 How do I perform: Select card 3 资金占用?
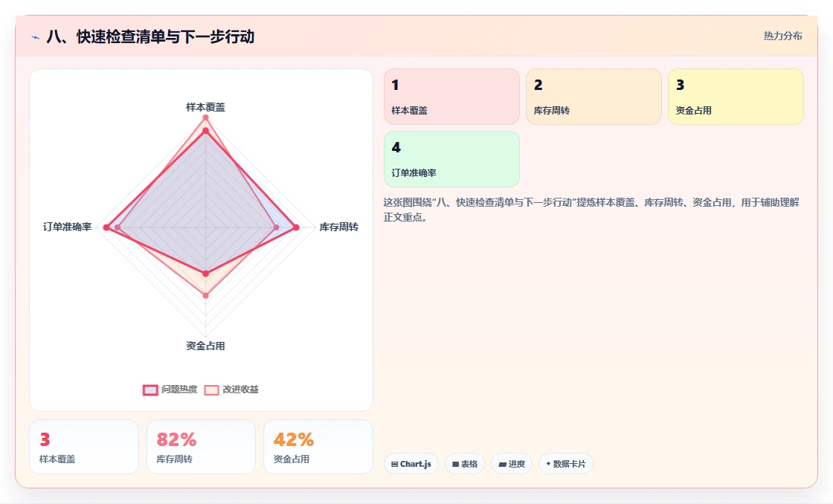tap(736, 97)
